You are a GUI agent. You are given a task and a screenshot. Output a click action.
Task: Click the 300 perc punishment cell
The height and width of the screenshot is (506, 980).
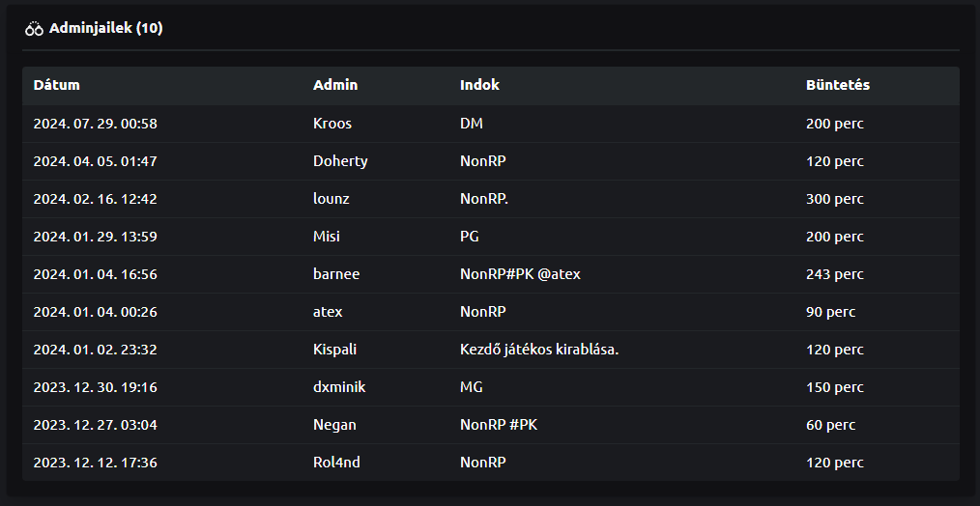pyautogui.click(x=834, y=199)
